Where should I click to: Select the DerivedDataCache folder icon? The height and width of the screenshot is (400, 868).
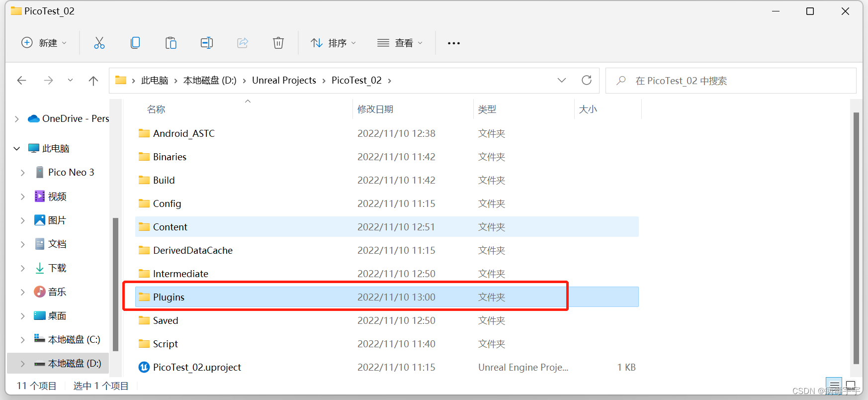coord(144,250)
